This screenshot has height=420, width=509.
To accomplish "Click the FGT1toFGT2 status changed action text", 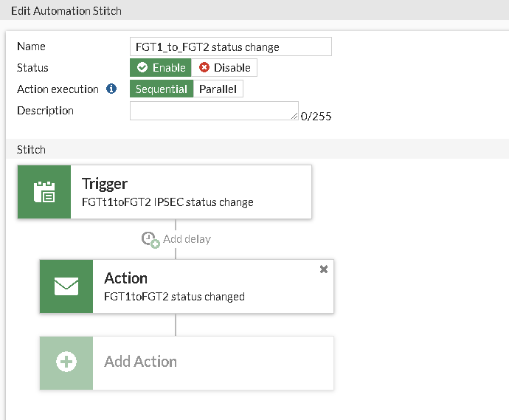I will click(174, 297).
